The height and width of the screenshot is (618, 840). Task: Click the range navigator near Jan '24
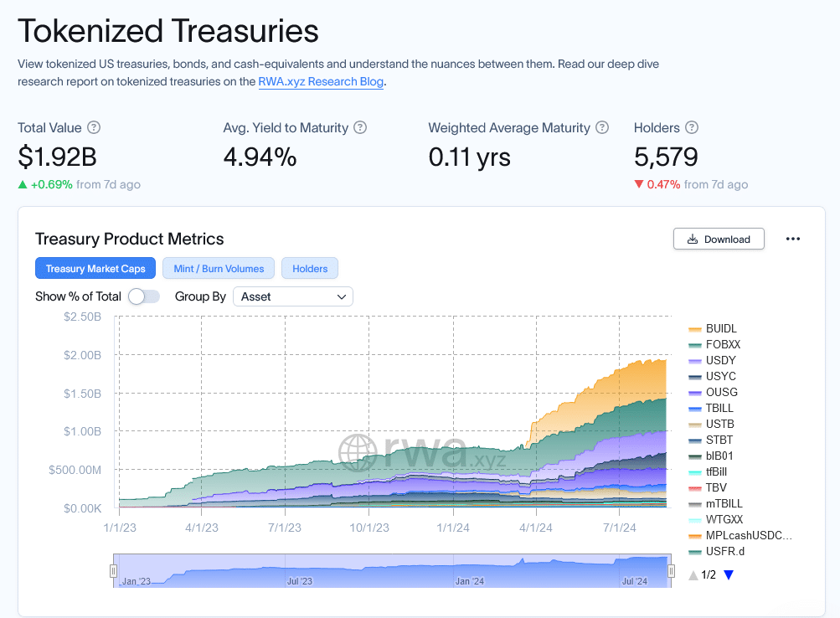coord(469,581)
